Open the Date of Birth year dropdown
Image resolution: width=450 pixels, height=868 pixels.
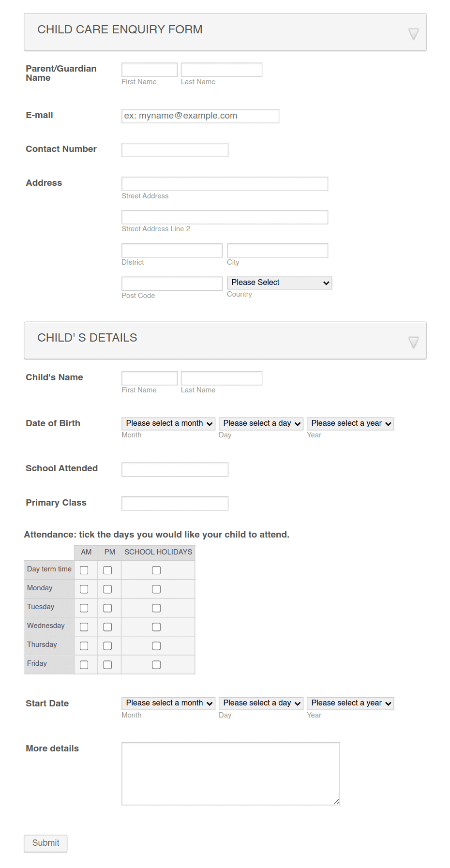pyautogui.click(x=350, y=423)
